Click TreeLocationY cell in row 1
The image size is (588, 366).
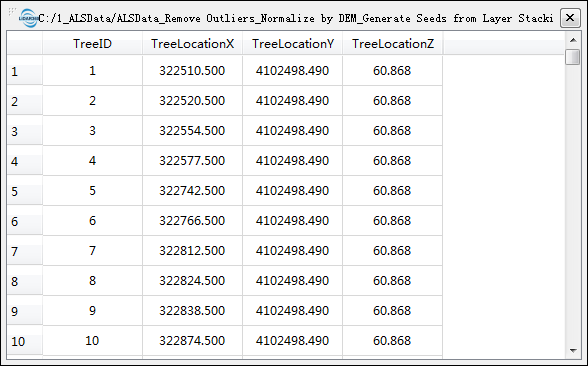[x=292, y=70]
